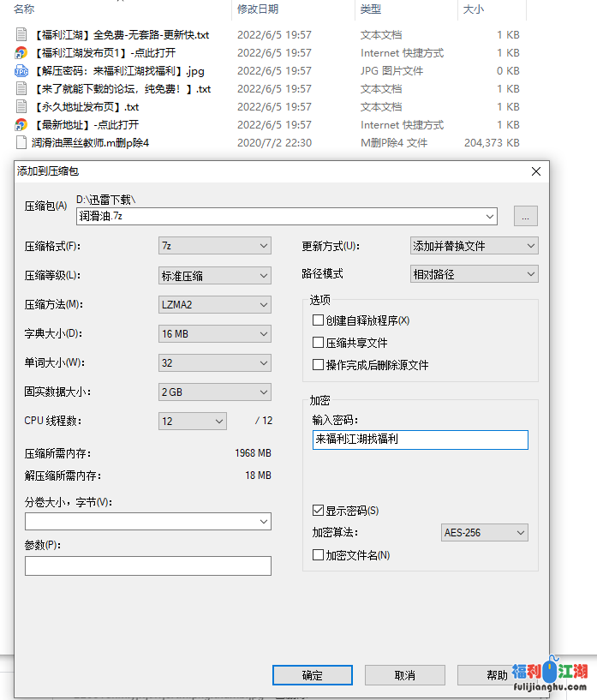Click the JPG icon for 解压密码 file
597x700 pixels.
[22, 71]
